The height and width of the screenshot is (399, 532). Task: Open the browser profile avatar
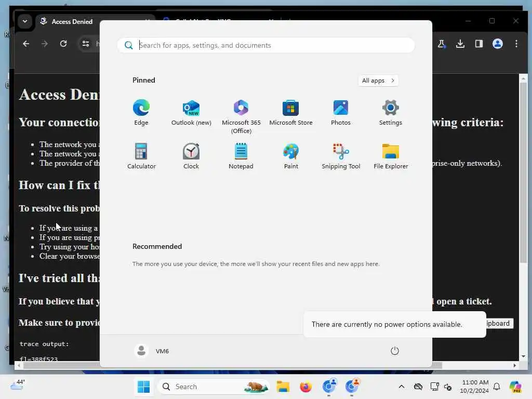click(497, 44)
